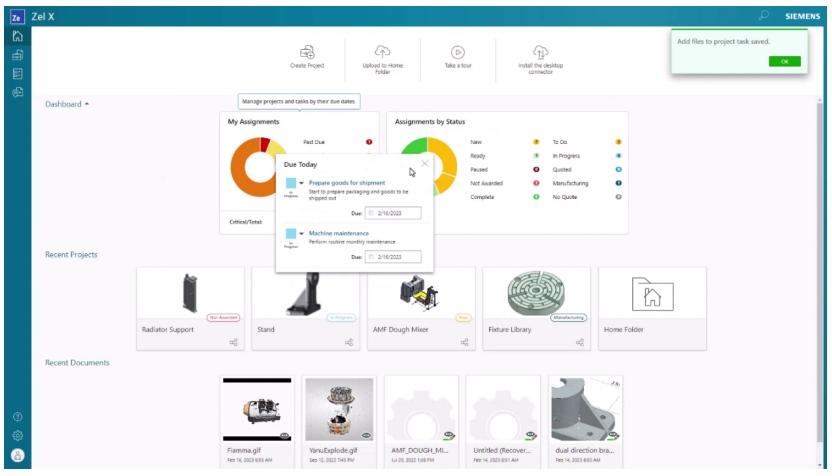The image size is (832, 476).
Task: Click the Past Due red indicator
Action: tap(369, 142)
